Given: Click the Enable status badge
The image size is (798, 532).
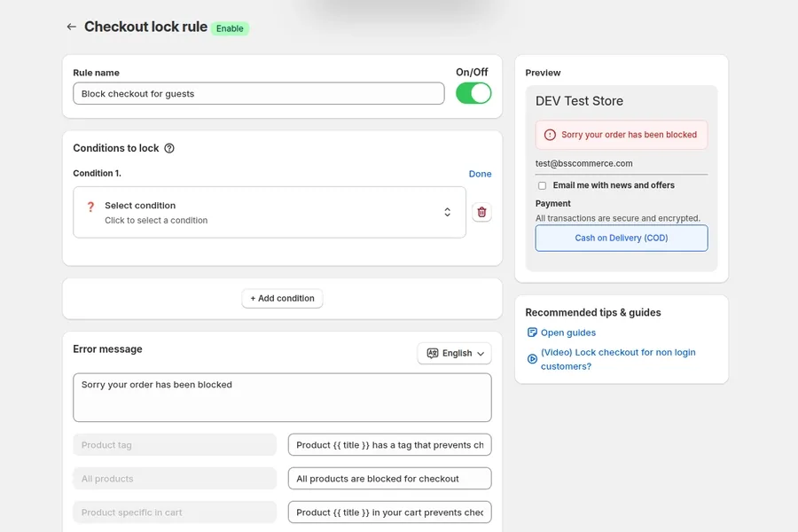Looking at the screenshot, I should (230, 28).
